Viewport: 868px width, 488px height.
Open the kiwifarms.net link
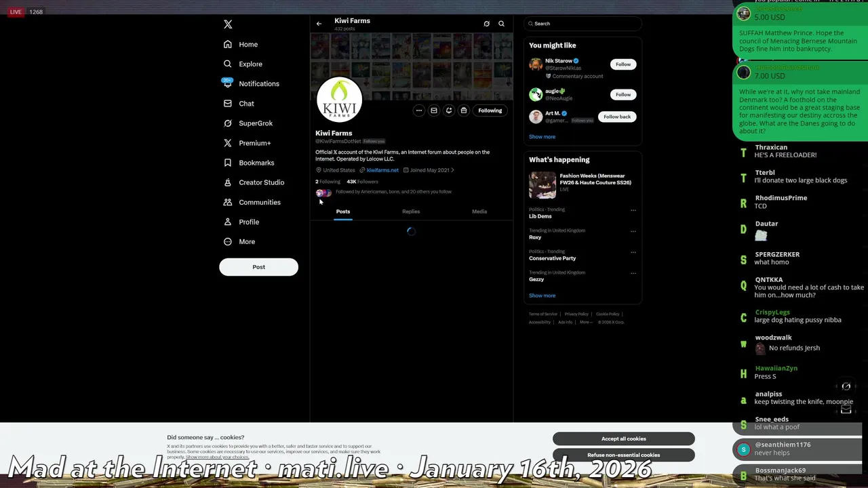point(382,170)
